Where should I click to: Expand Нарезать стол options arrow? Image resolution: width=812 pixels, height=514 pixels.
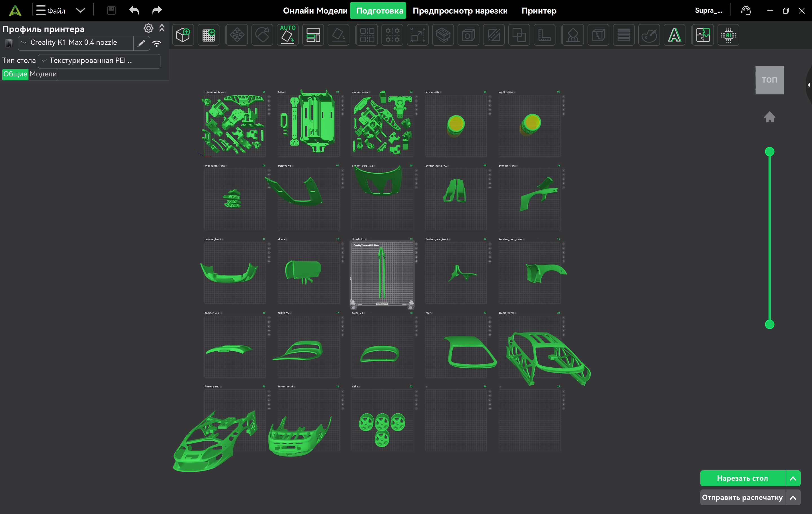point(793,478)
